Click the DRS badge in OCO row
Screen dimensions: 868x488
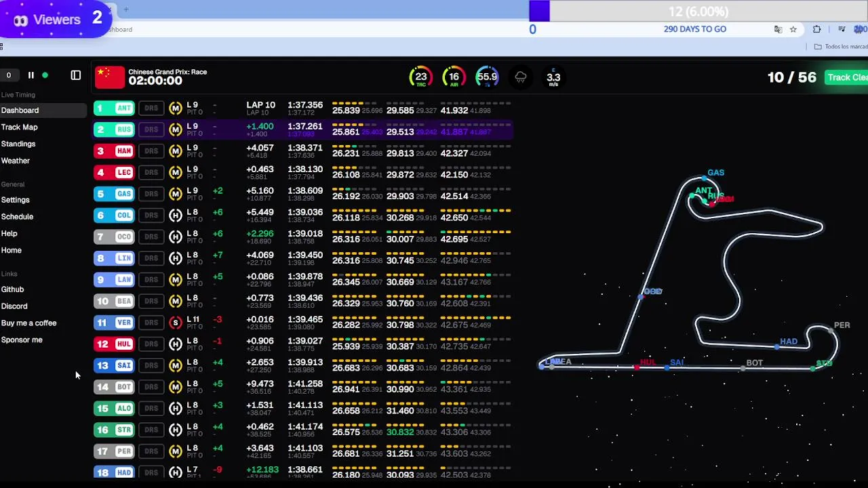[x=151, y=237]
